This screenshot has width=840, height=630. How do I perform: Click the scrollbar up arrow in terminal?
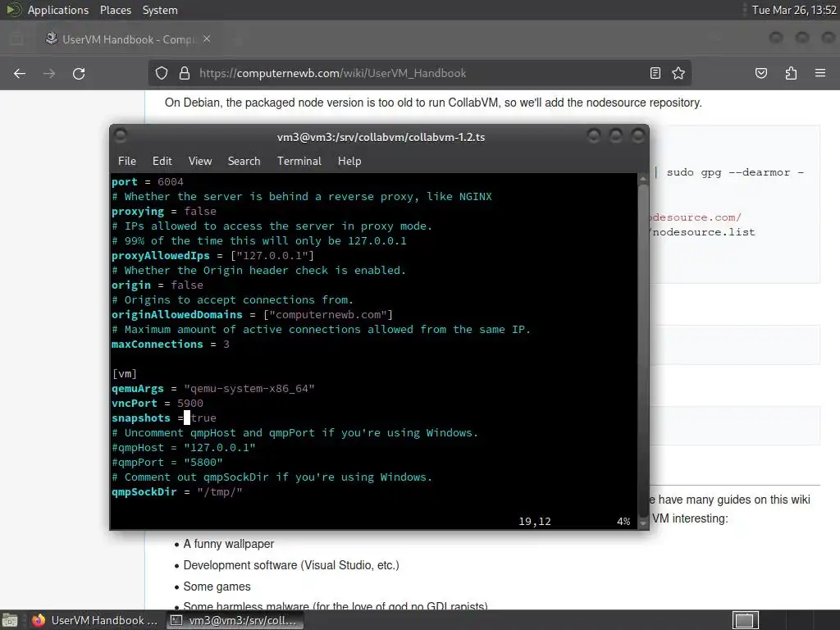pos(643,178)
